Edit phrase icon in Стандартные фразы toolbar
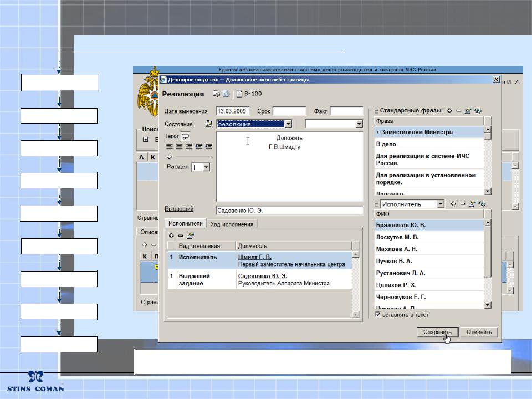The image size is (532, 399). point(468,111)
